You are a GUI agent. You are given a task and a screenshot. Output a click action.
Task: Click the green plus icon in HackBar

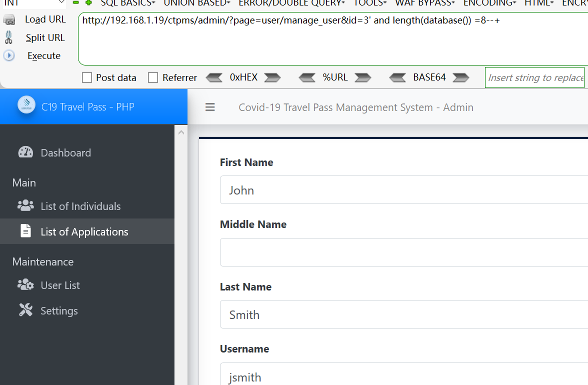(x=88, y=2)
